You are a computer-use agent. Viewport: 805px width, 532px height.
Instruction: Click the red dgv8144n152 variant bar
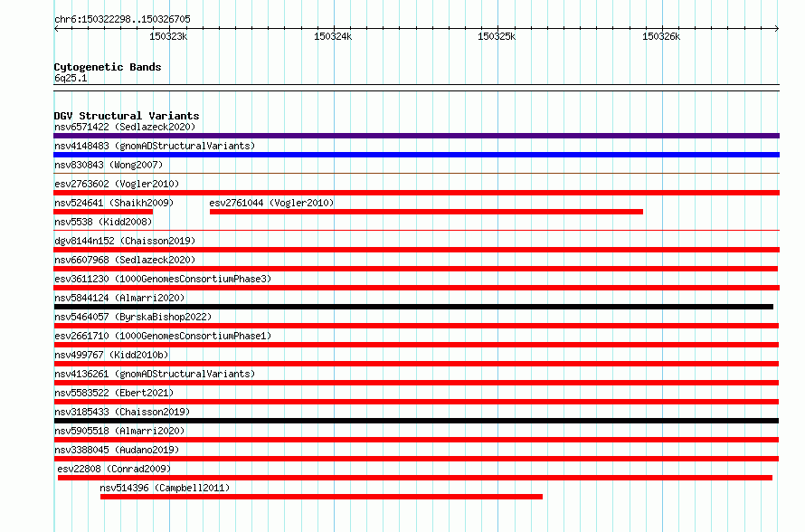coord(416,250)
